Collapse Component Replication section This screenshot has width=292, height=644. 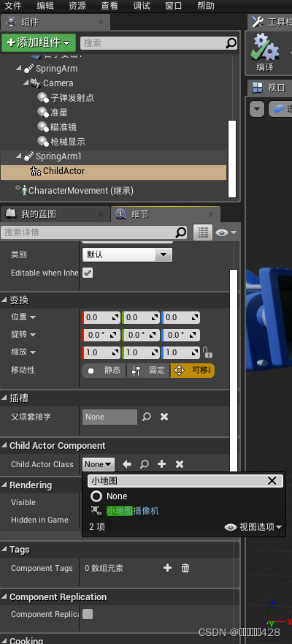click(x=4, y=597)
